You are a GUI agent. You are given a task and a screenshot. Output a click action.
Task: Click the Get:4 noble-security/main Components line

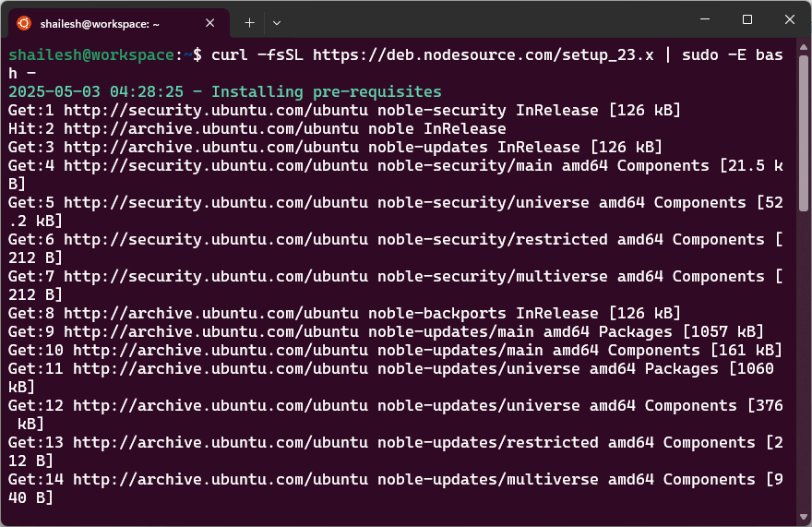tap(396, 174)
